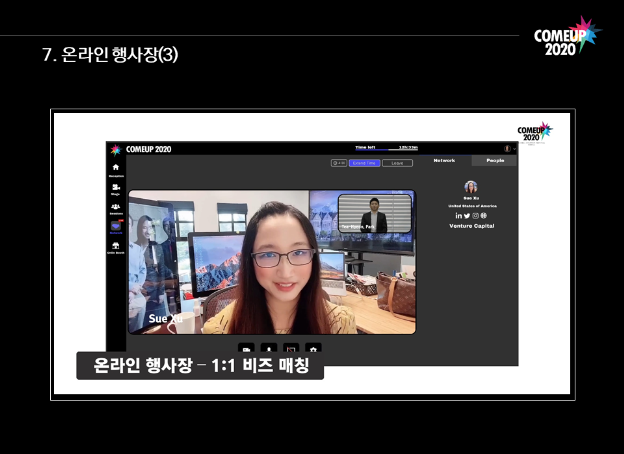Open Sue Xu's LinkedIn profile icon
Viewport: 624px width, 454px height.
click(459, 216)
